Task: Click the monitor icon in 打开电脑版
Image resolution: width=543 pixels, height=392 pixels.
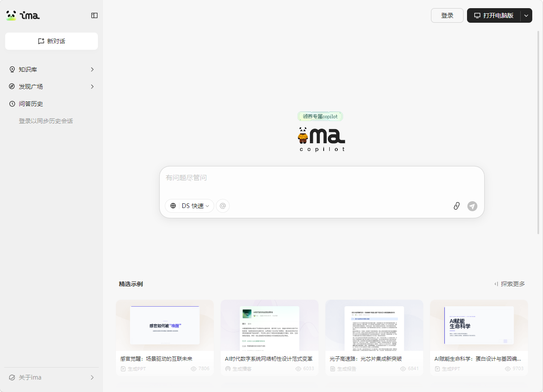Action: click(x=477, y=15)
